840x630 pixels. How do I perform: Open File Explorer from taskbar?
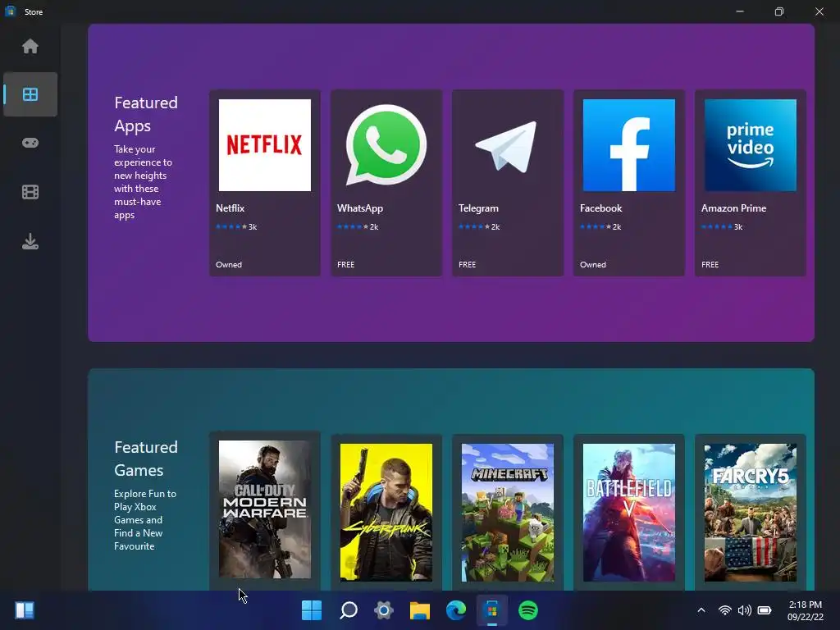420,610
